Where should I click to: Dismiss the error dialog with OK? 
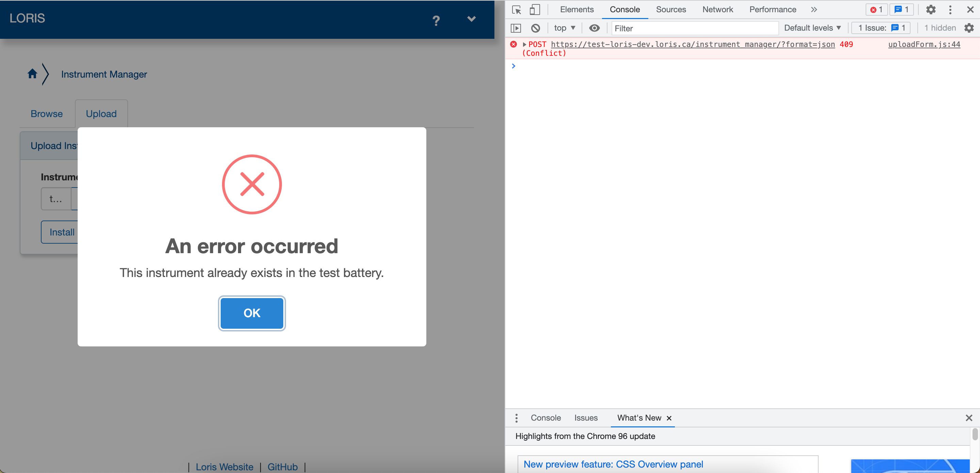click(x=251, y=313)
